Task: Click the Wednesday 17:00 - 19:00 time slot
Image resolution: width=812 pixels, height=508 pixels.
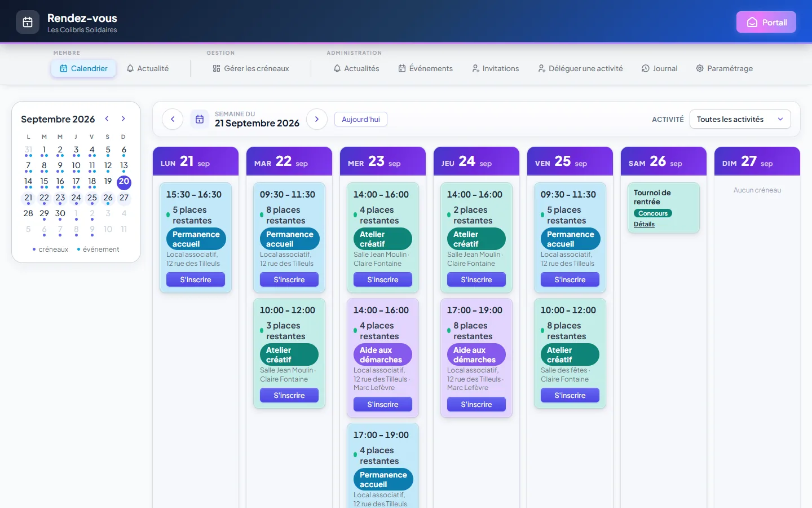Action: [381, 435]
